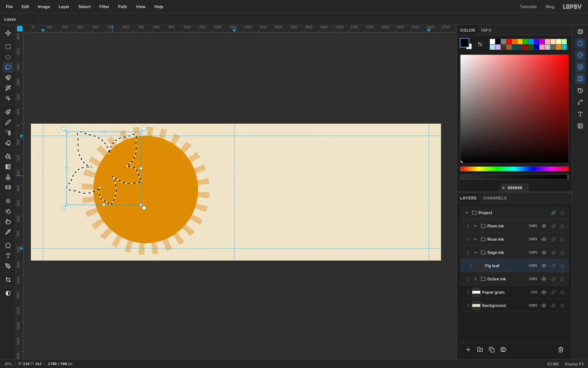Expand the Ochre ink group

[476, 279]
